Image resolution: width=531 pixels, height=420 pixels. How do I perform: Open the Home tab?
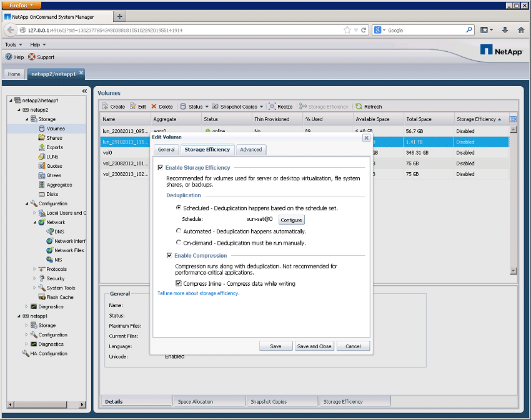14,74
